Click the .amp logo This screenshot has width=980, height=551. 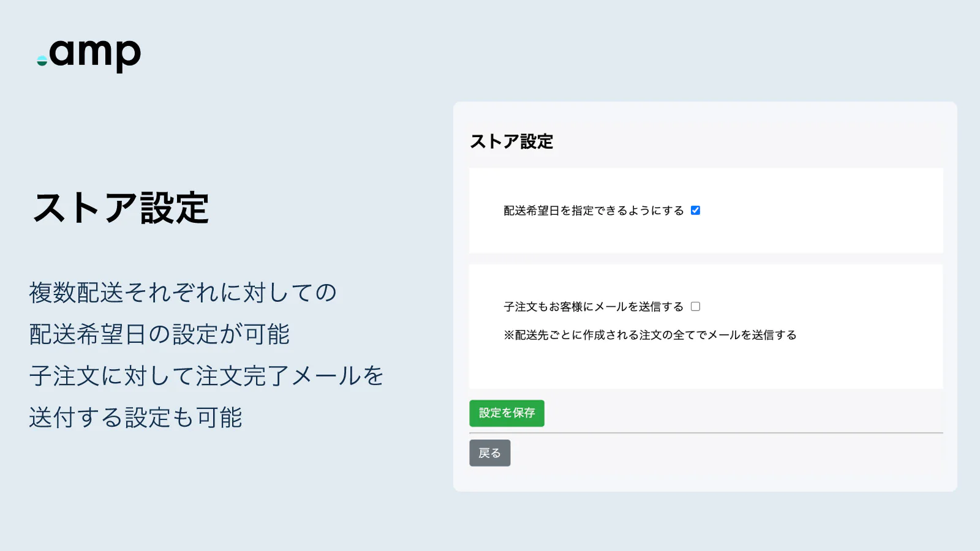point(89,55)
